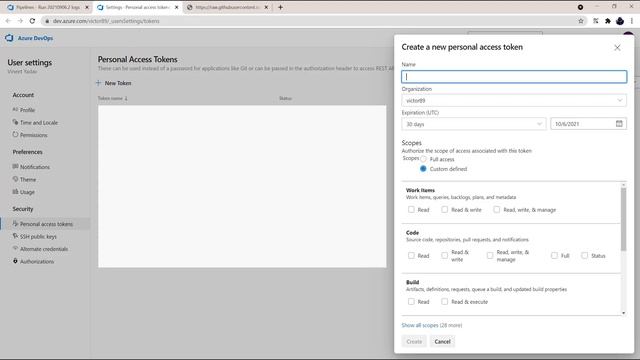Viewport: 640px width, 360px height.
Task: Open the Organization dropdown
Action: coord(514,100)
